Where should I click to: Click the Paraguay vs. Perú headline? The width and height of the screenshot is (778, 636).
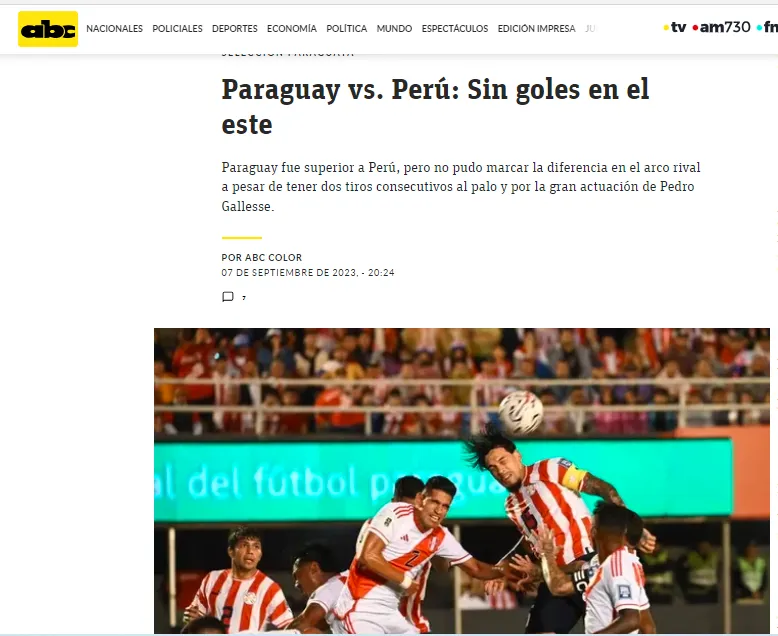(435, 107)
